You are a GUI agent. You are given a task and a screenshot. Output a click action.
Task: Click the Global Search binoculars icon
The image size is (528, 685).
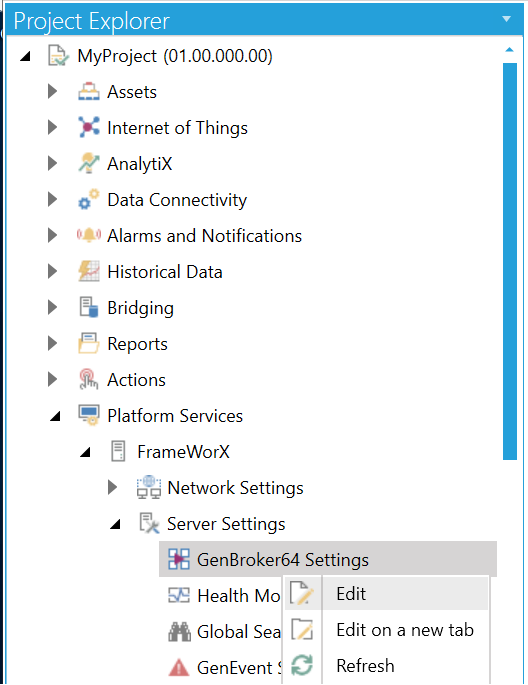(x=179, y=632)
